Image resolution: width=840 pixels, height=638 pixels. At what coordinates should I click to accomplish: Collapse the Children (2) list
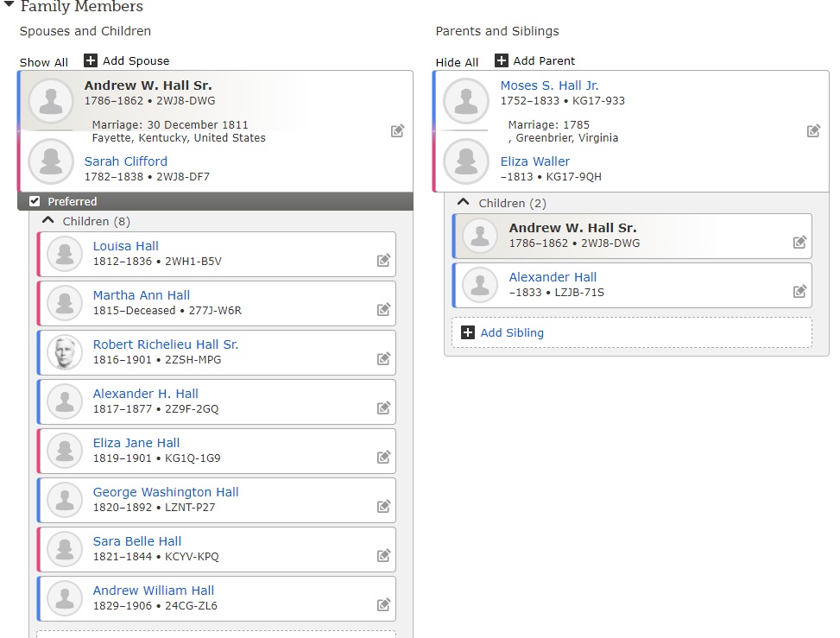click(464, 202)
